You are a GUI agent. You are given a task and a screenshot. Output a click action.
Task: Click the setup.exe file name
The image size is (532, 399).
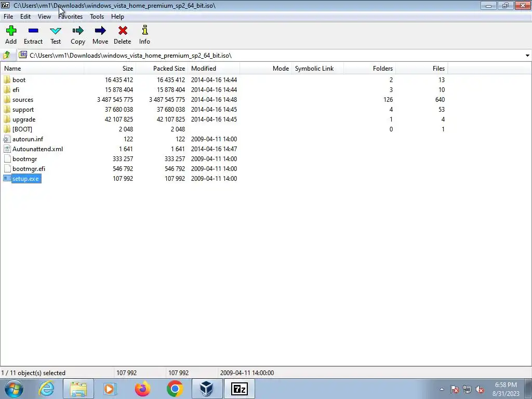(x=26, y=179)
